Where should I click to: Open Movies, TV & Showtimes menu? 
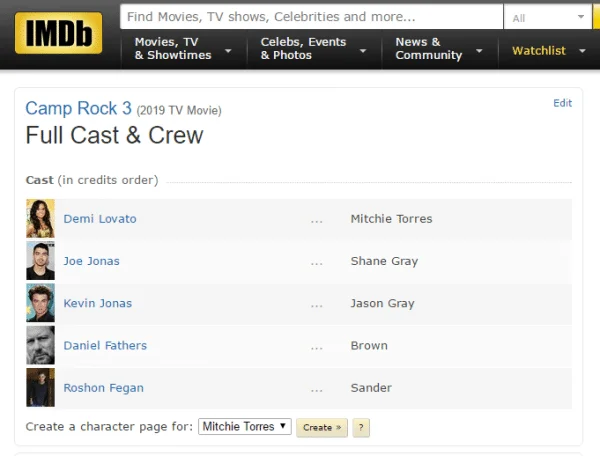coord(183,49)
